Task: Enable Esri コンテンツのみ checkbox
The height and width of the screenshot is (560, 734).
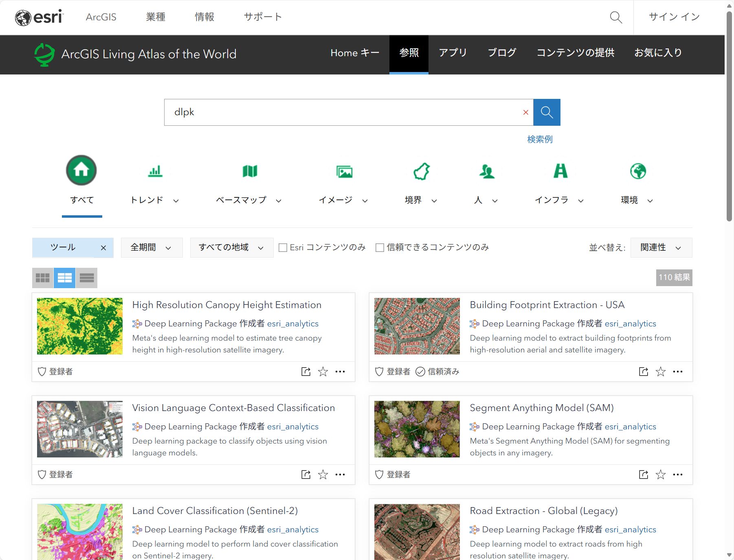Action: 283,247
